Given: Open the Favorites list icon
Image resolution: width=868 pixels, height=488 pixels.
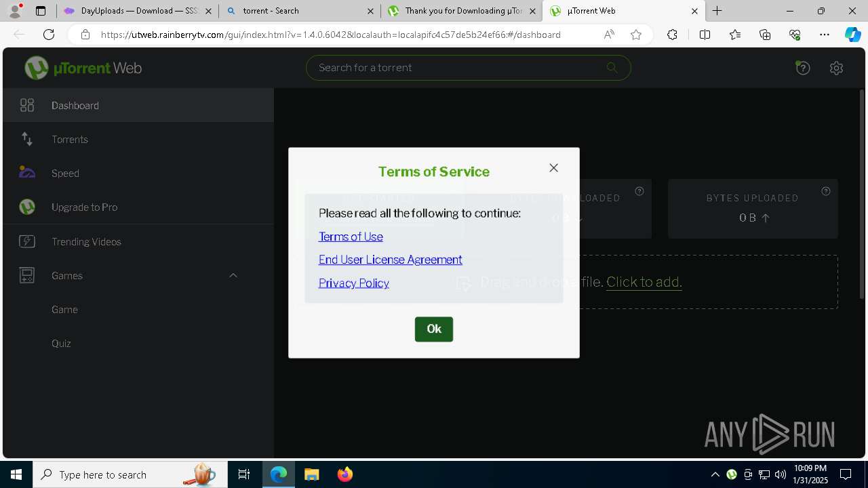Looking at the screenshot, I should 736,35.
